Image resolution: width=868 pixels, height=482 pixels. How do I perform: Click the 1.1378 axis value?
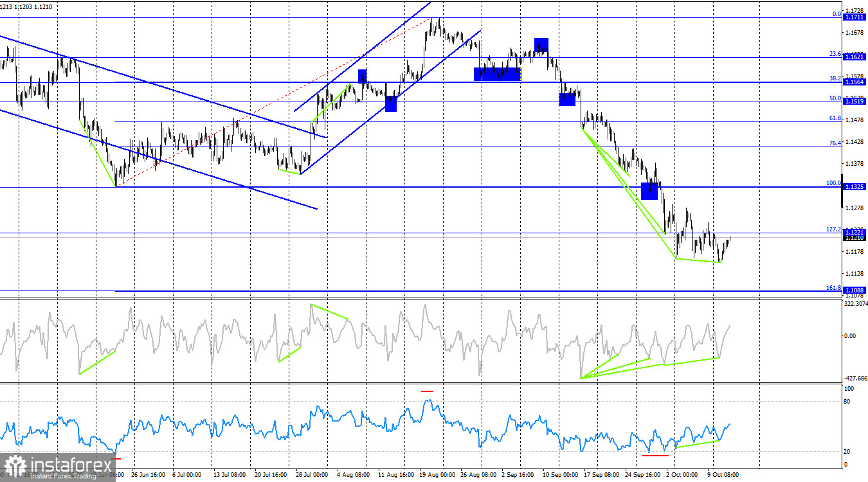[855, 164]
